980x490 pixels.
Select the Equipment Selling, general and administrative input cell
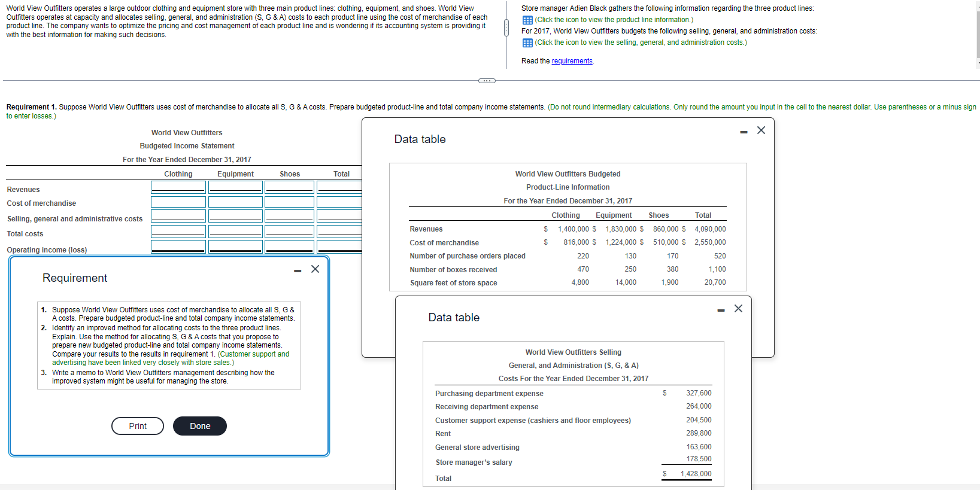coord(235,216)
